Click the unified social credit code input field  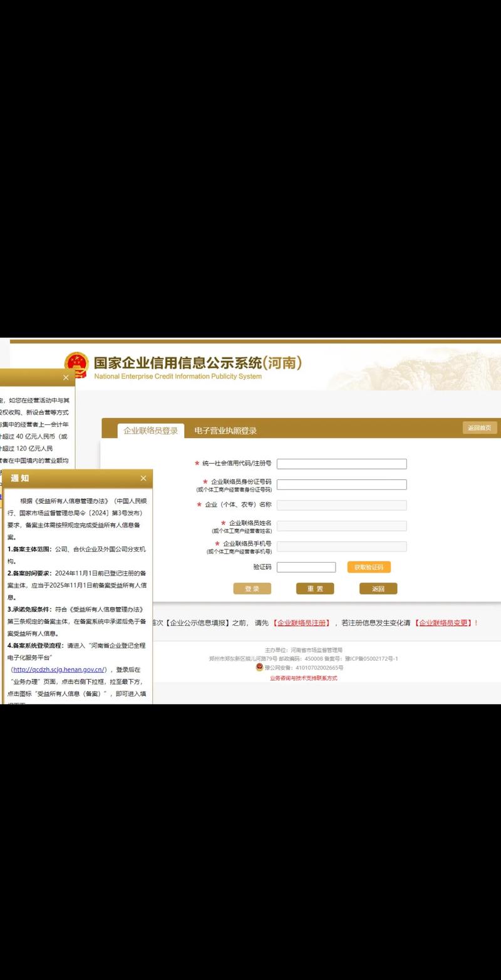click(x=342, y=463)
